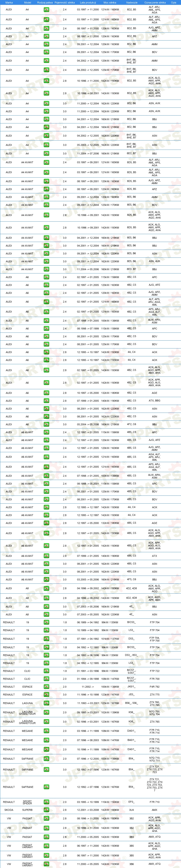Click the fuel icon in the RENAULT SPORT SPIDER row
The image size is (181, 868).
pyautogui.click(x=46, y=802)
